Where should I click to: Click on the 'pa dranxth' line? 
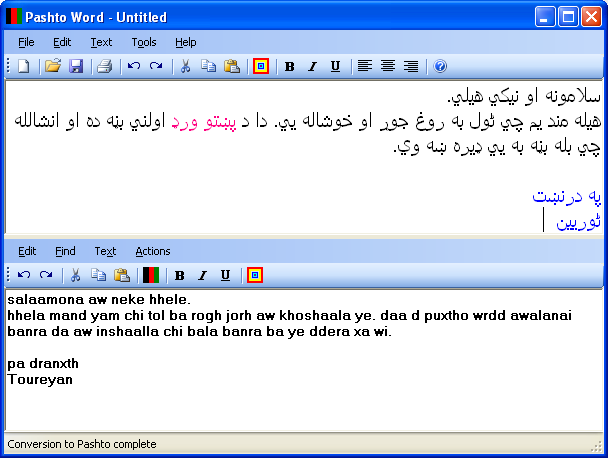pyautogui.click(x=43, y=363)
